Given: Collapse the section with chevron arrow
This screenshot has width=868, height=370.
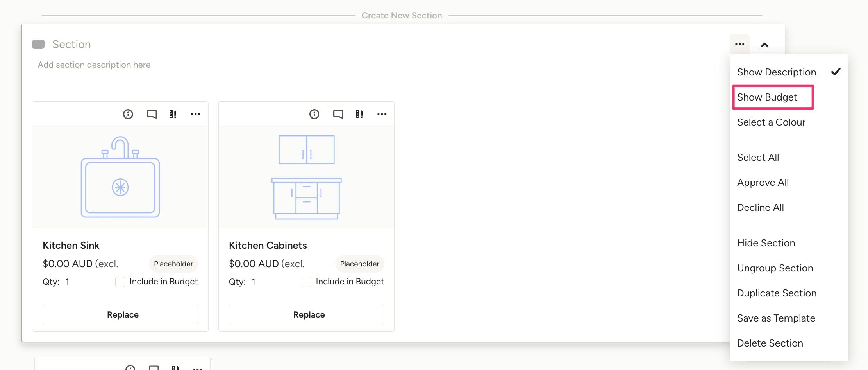Looking at the screenshot, I should click(764, 45).
